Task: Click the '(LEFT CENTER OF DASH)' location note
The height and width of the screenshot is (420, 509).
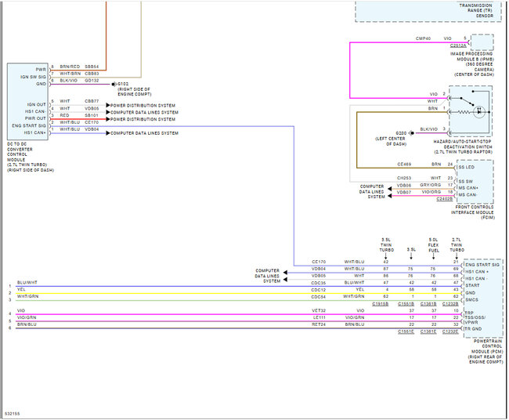Action: (391, 141)
